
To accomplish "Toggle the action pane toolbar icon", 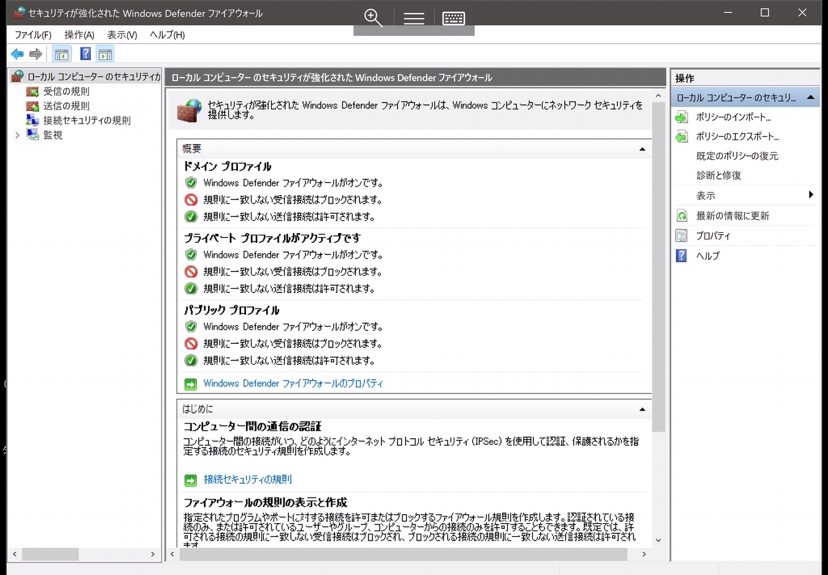I will [106, 54].
